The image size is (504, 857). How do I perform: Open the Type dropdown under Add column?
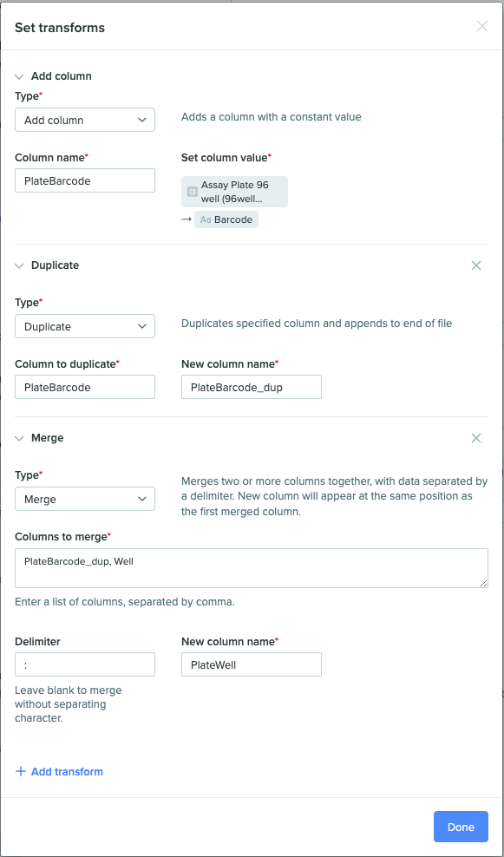(84, 119)
